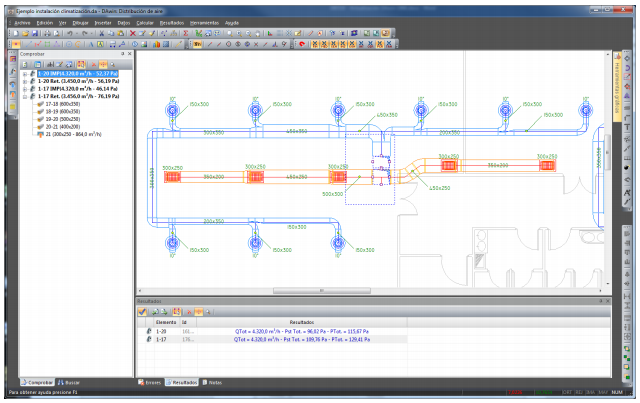Click the red X icon in the Comprobar panel

point(93,65)
